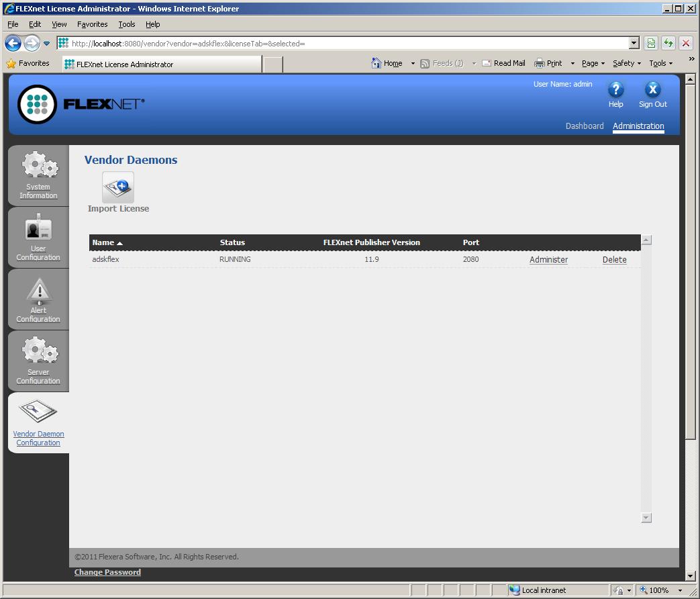Click User Name: admin text

coord(562,84)
